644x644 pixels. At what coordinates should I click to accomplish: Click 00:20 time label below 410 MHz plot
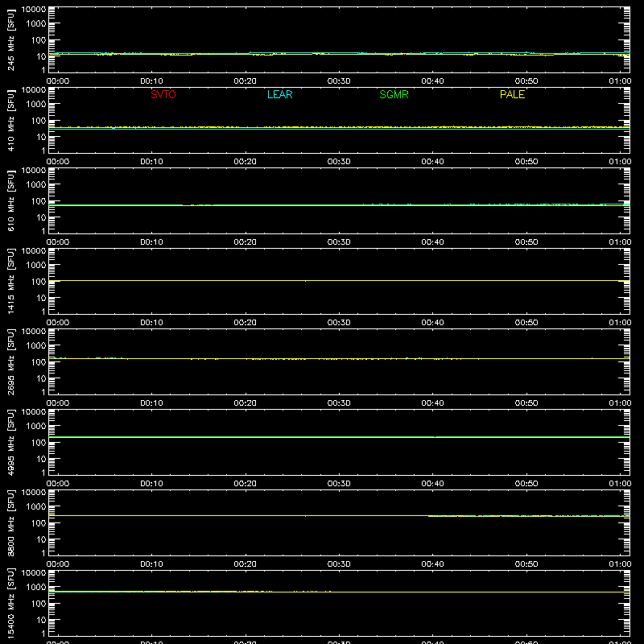click(246, 162)
